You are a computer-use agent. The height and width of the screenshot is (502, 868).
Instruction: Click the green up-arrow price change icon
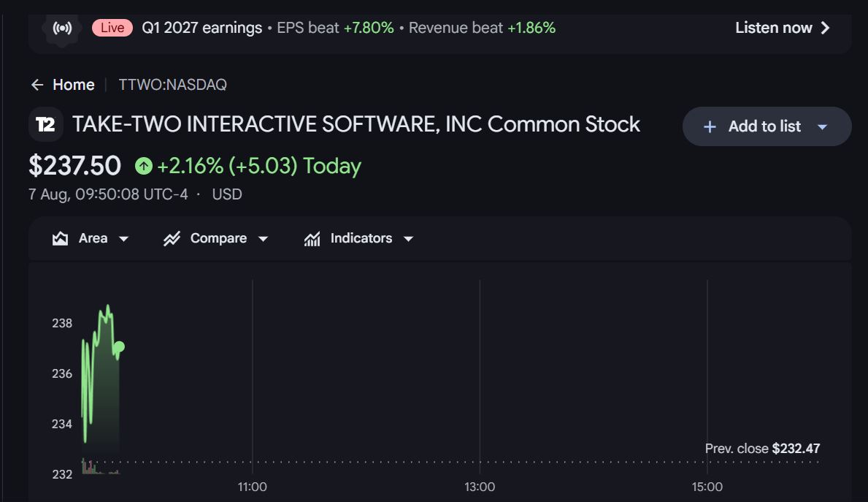click(x=144, y=166)
